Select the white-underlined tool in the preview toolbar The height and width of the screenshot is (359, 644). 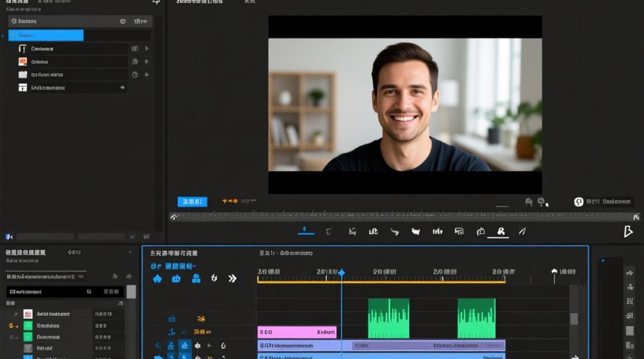pos(501,232)
